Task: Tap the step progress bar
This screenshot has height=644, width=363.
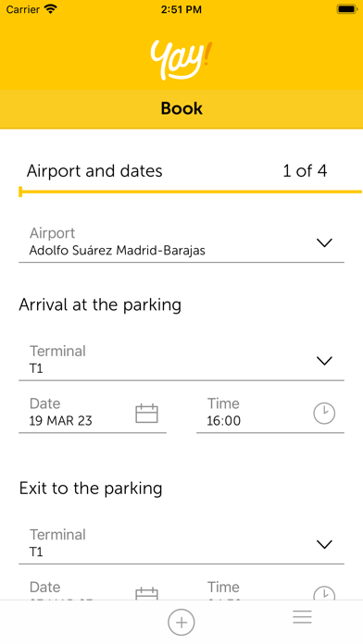Action: 191,192
